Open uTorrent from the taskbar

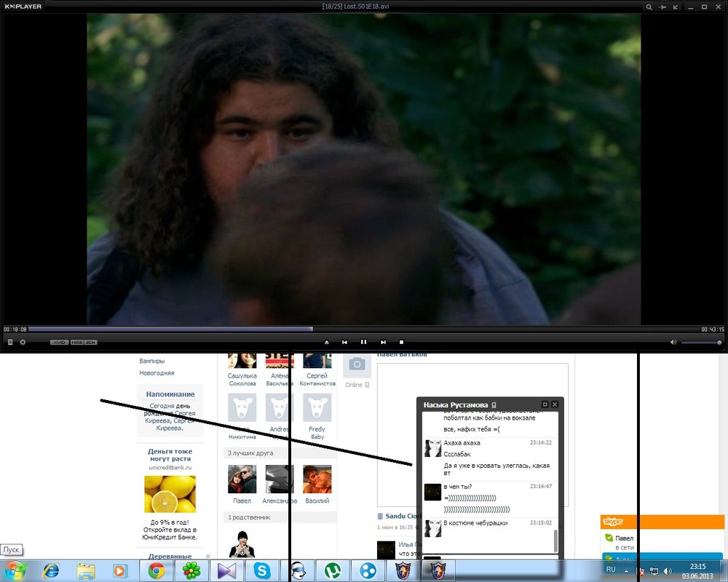point(333,570)
